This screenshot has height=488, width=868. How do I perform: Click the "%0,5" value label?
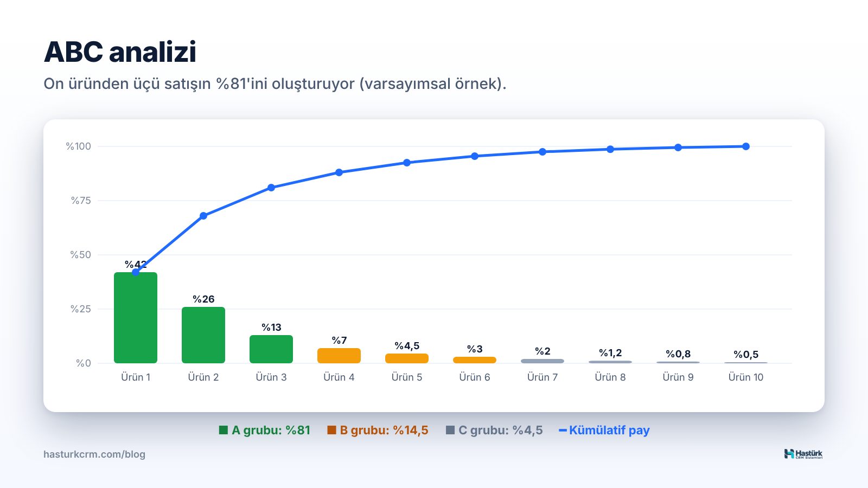pos(746,355)
